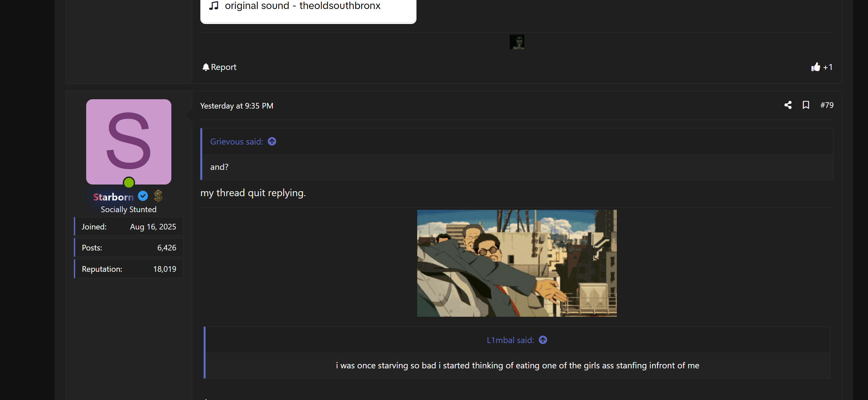The image size is (868, 400).
Task: Click the small dark signature thumbnail image
Action: pos(517,42)
